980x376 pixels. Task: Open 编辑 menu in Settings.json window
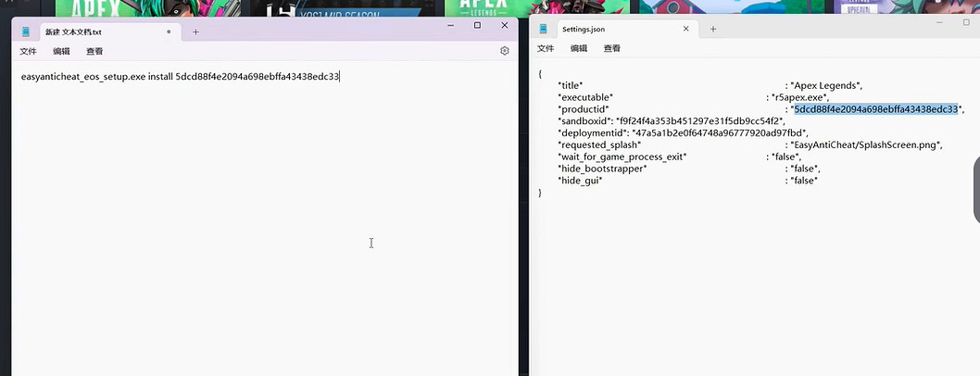[x=579, y=48]
